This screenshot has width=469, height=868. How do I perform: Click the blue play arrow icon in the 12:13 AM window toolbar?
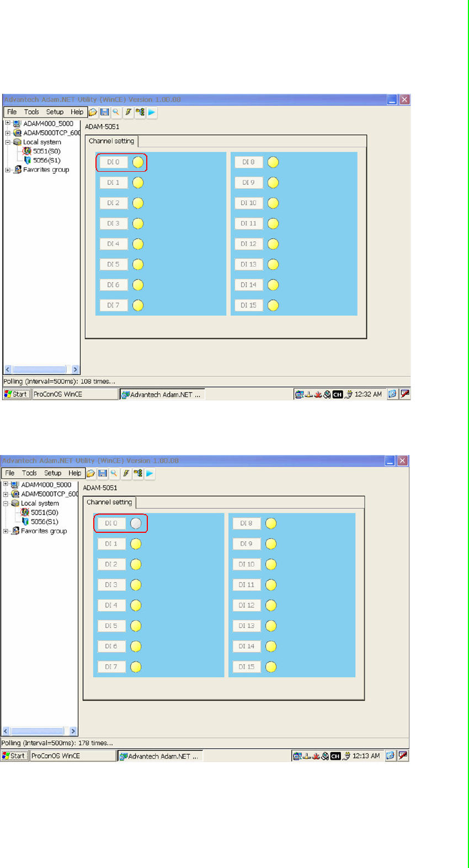coord(150,473)
